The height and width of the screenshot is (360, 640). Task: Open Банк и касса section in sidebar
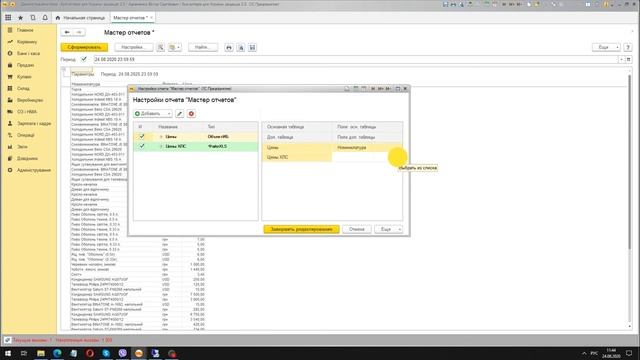coord(29,53)
